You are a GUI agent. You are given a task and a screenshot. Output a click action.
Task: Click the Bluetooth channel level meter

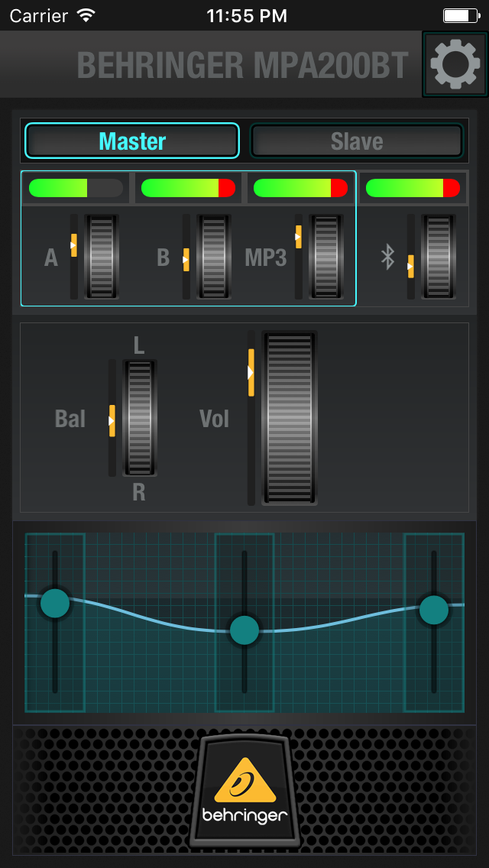click(413, 188)
